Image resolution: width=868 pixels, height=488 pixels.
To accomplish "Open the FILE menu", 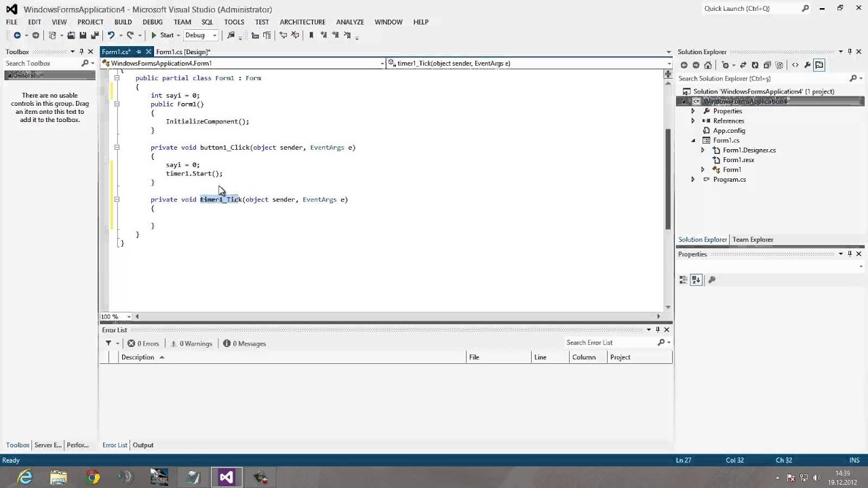I will [x=12, y=22].
